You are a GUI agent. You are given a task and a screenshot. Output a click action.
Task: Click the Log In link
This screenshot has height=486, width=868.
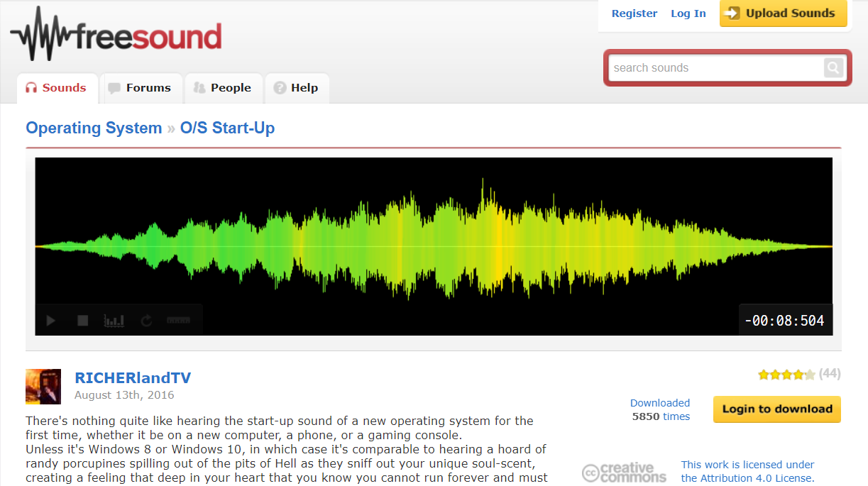[x=688, y=13]
